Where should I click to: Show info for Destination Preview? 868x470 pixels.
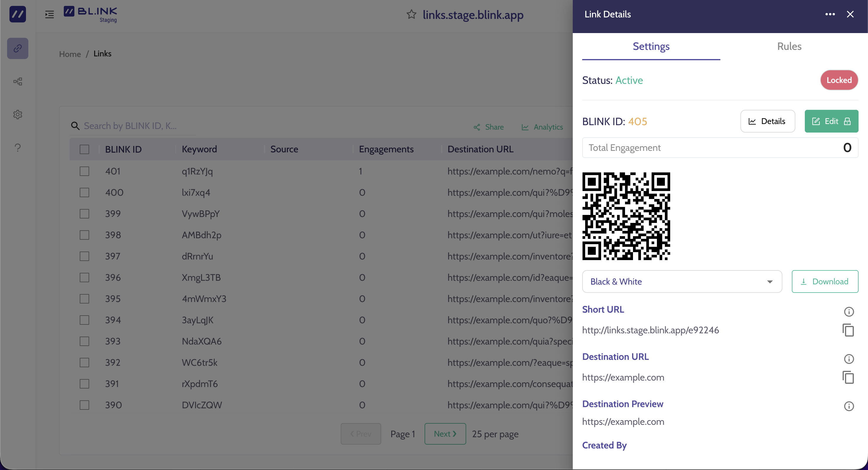coord(849,406)
